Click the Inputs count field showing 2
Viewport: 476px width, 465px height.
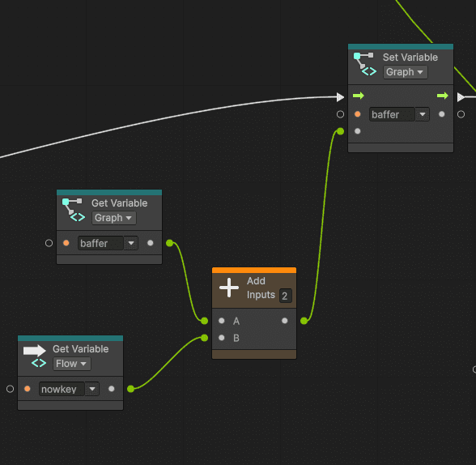click(x=285, y=296)
